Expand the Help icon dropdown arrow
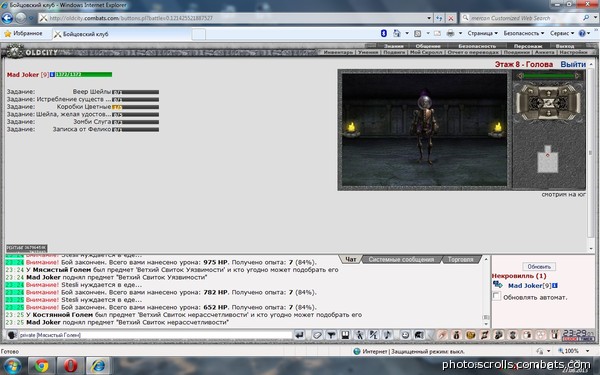Screen dimensions: 600x375 click(589, 33)
